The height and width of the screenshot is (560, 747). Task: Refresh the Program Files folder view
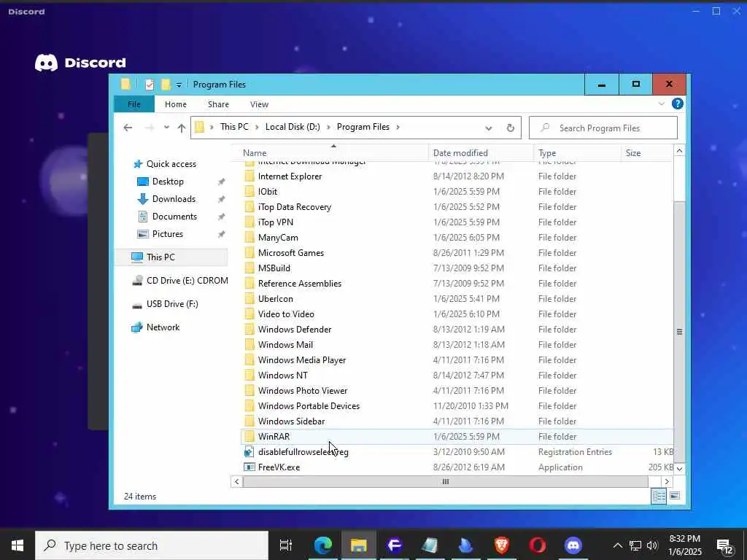pyautogui.click(x=510, y=128)
